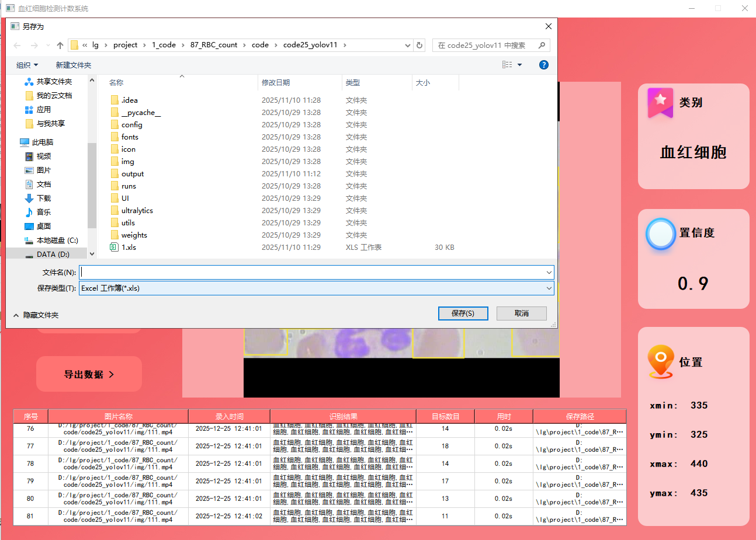Click the 1_code breadcrumb segment
756x540 pixels.
[x=164, y=45]
